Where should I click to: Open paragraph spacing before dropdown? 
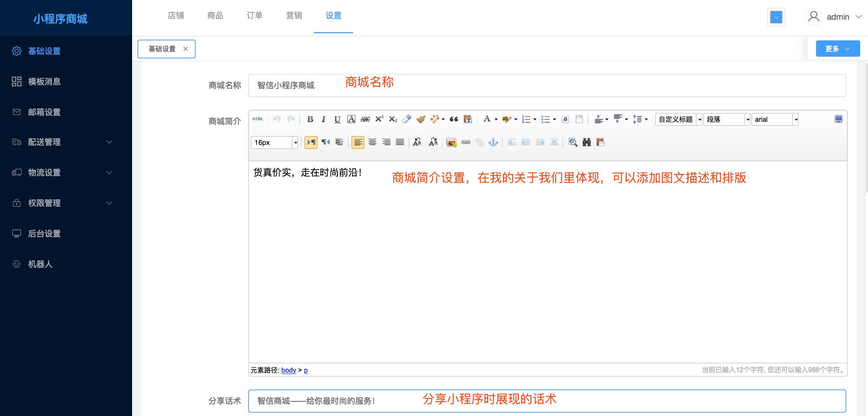[x=607, y=119]
